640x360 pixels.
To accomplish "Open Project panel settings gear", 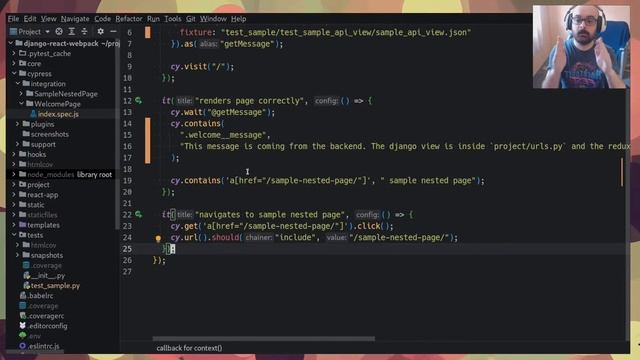I will (100, 31).
